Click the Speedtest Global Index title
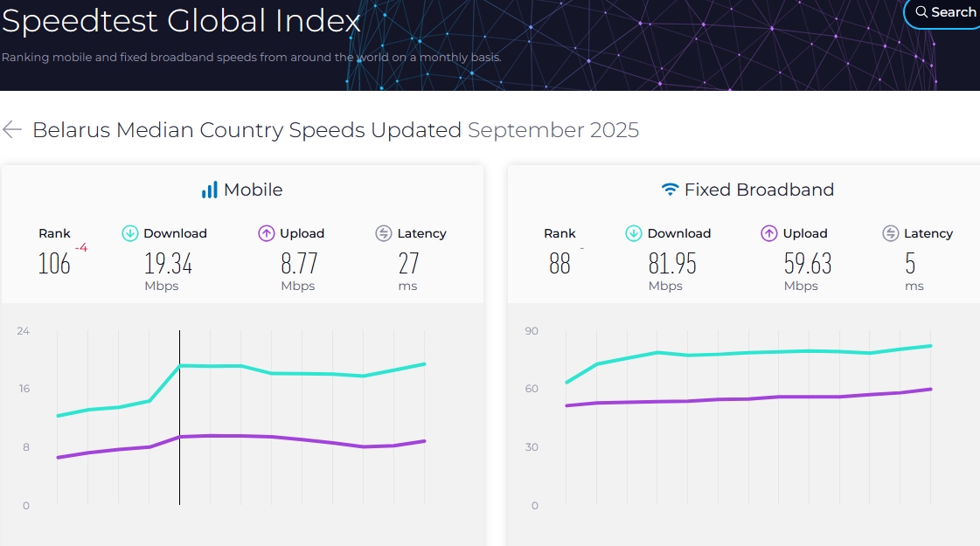The image size is (980, 546). [x=181, y=20]
